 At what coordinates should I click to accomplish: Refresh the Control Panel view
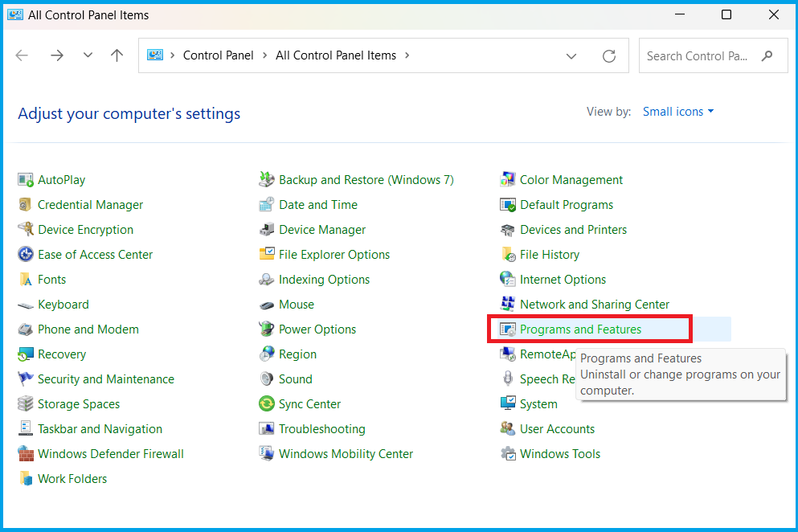[x=608, y=55]
